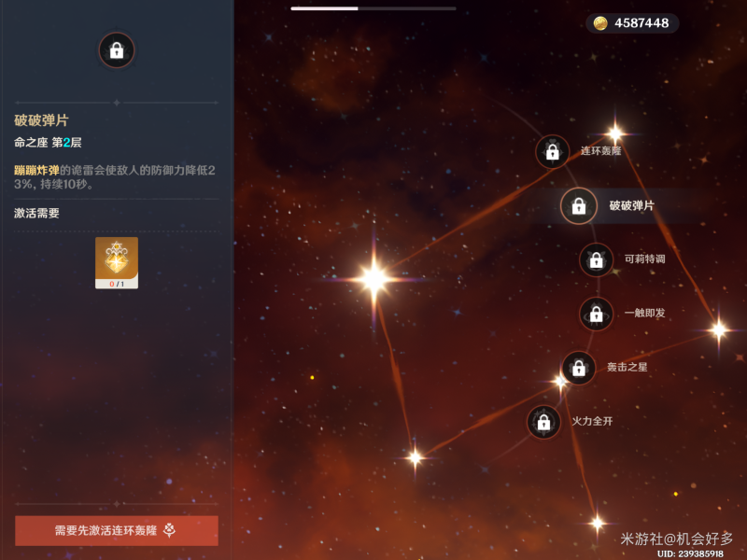Click the brightest large star in constellation
The height and width of the screenshot is (560, 747).
point(374,279)
